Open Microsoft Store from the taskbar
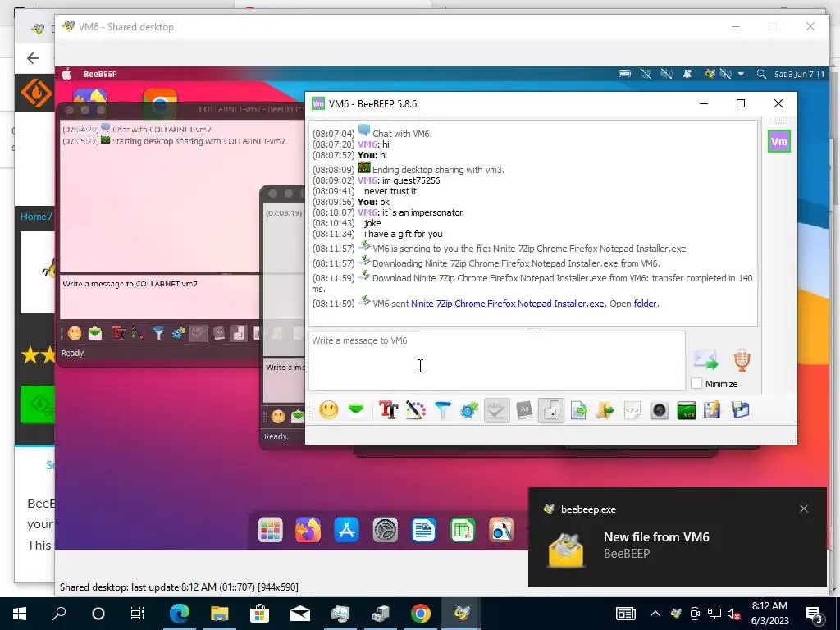This screenshot has height=630, width=840. point(260,614)
